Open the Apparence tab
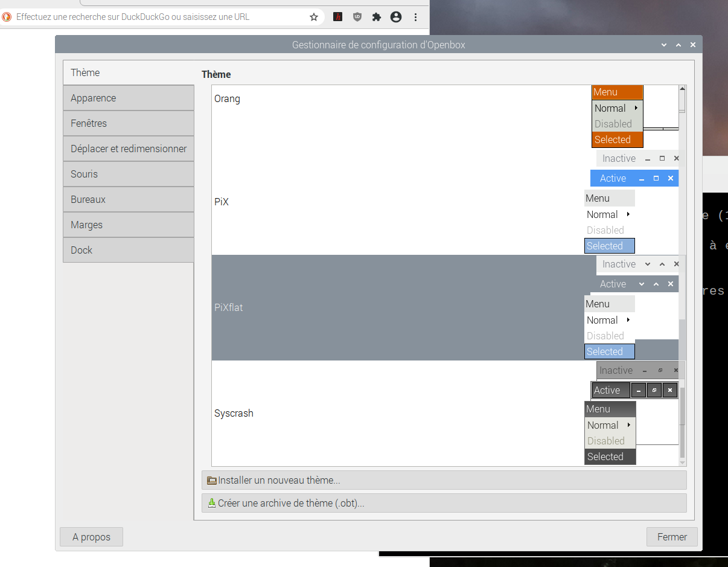This screenshot has height=567, width=728. click(128, 98)
